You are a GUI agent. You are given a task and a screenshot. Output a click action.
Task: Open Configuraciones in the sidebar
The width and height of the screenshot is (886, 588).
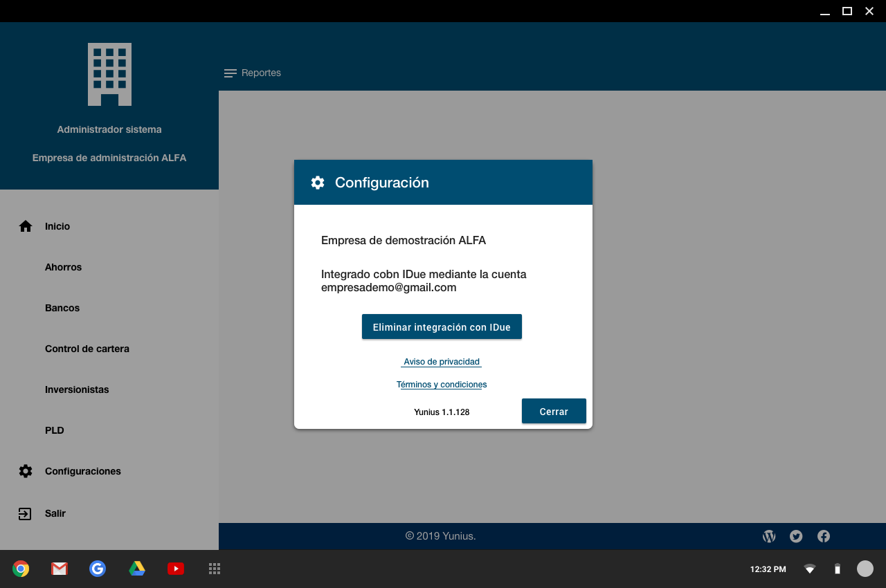tap(83, 471)
